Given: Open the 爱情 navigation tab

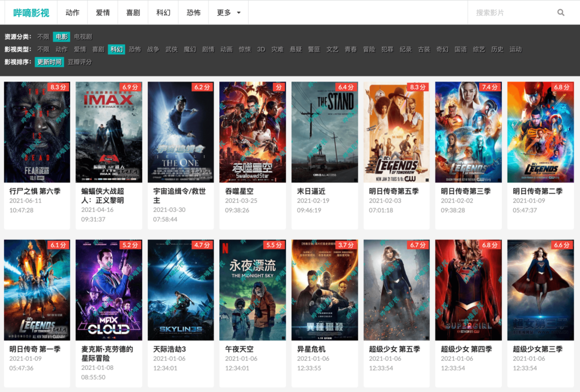Looking at the screenshot, I should 103,12.
